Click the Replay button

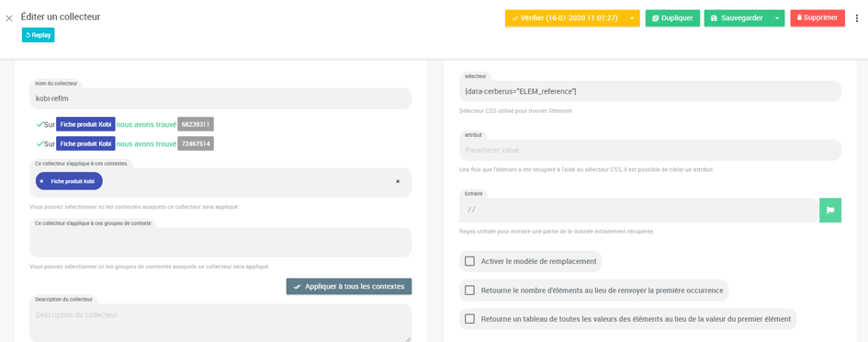(x=39, y=35)
